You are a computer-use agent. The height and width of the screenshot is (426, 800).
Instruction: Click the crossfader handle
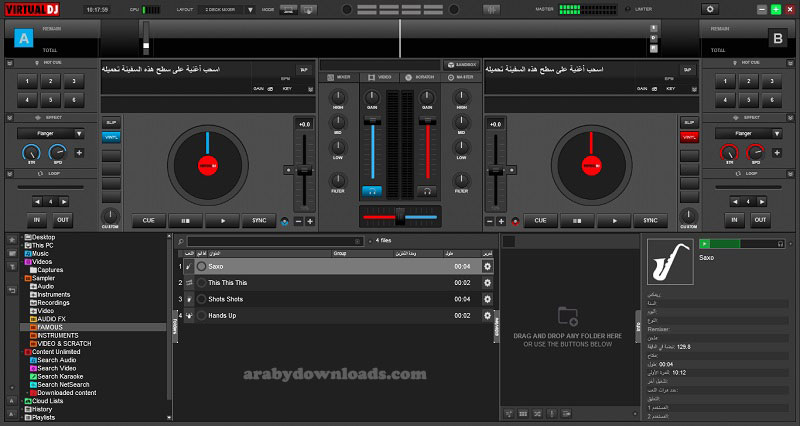point(401,216)
